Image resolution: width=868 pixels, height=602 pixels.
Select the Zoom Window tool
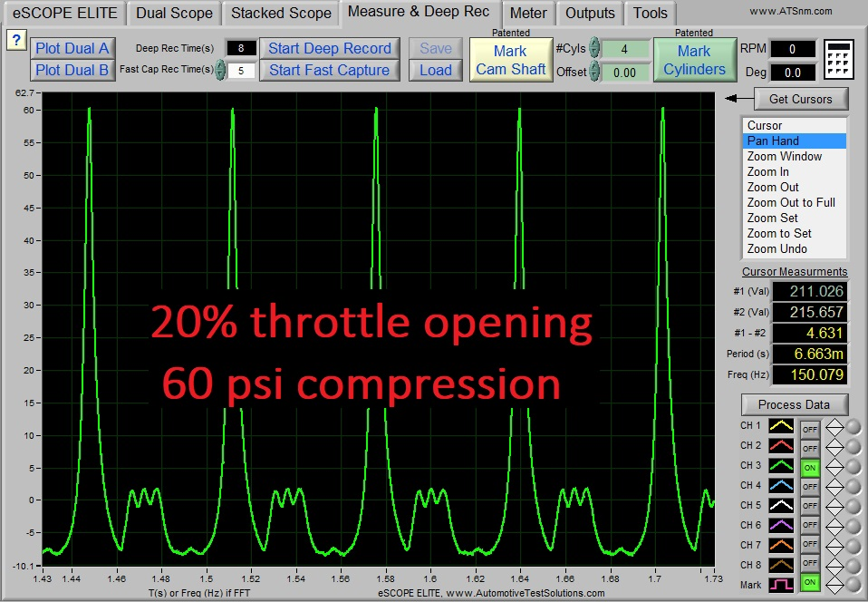(794, 156)
